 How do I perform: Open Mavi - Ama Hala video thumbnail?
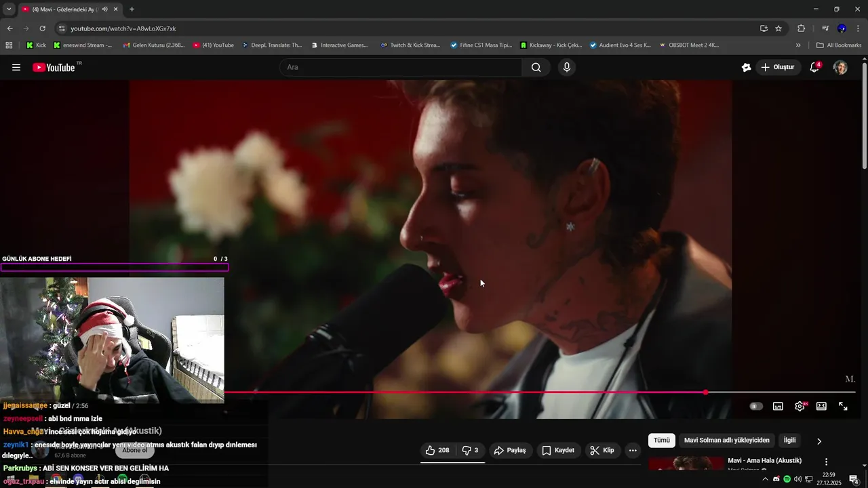[686, 464]
